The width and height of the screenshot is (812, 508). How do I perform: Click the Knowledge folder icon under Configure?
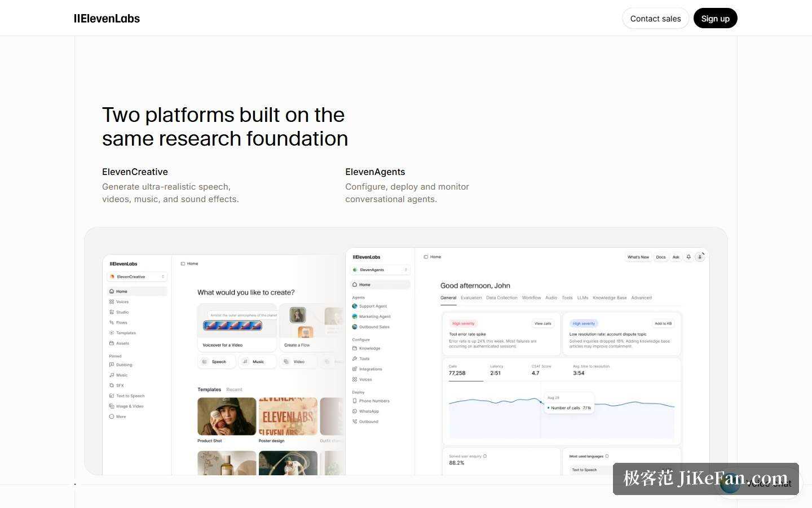click(x=355, y=348)
